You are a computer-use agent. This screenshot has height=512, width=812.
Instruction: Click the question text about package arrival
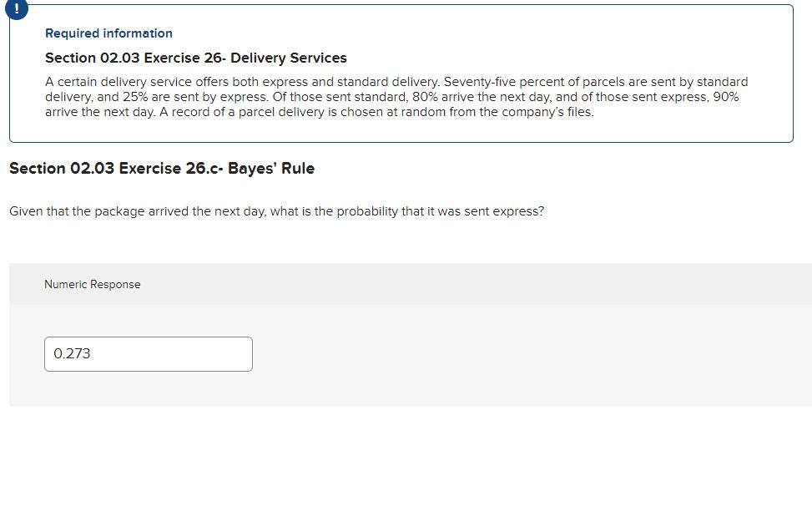pyautogui.click(x=276, y=211)
